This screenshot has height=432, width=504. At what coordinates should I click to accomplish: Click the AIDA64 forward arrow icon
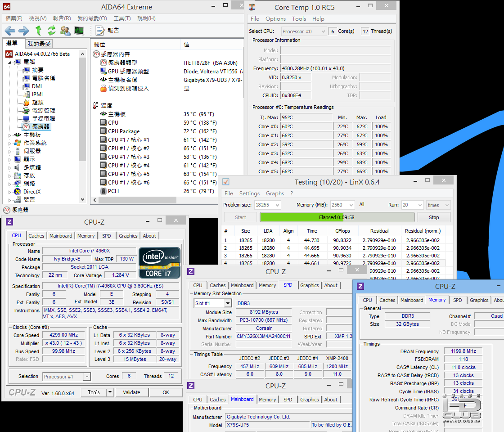click(x=23, y=31)
